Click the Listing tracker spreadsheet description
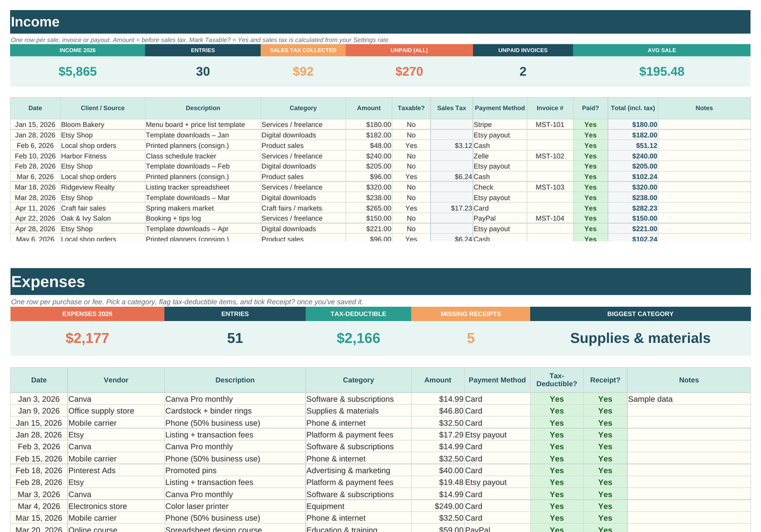This screenshot has height=532, width=761. point(203,187)
